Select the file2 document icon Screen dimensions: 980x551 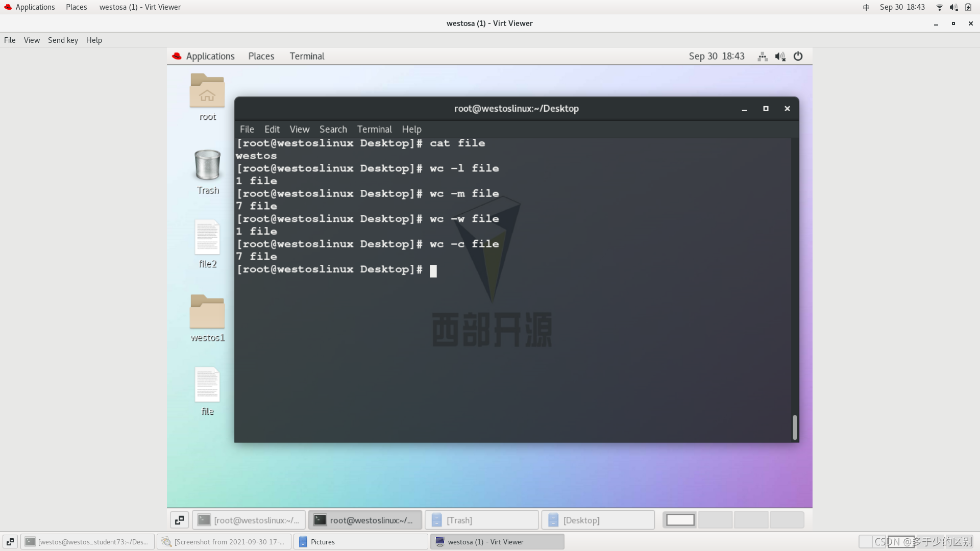tap(207, 238)
